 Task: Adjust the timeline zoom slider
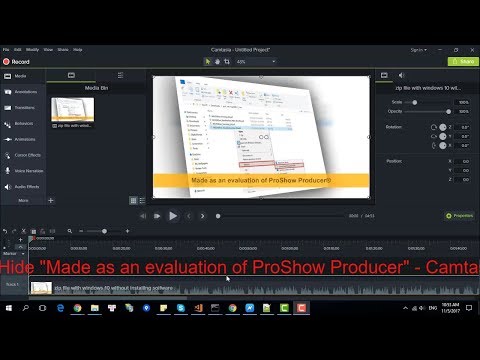tap(104, 231)
